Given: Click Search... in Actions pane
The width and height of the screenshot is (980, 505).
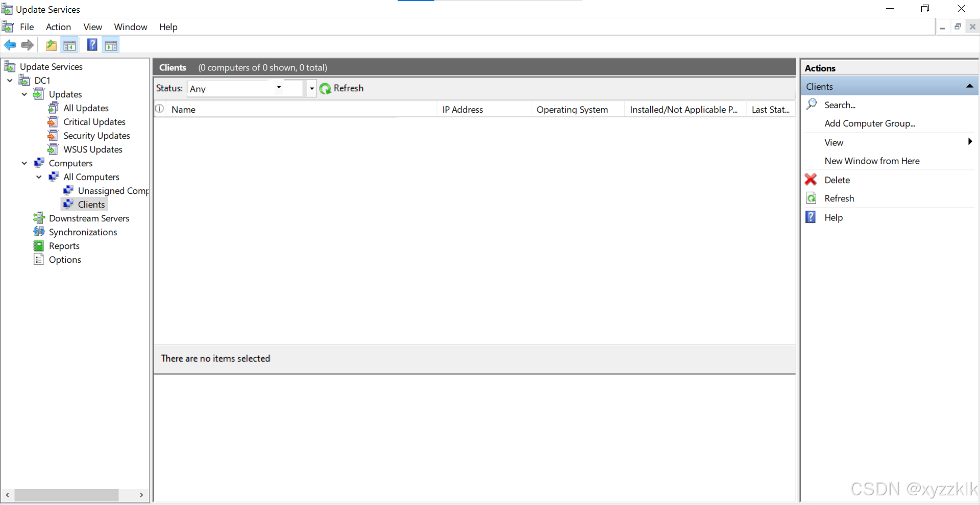Looking at the screenshot, I should [x=840, y=105].
